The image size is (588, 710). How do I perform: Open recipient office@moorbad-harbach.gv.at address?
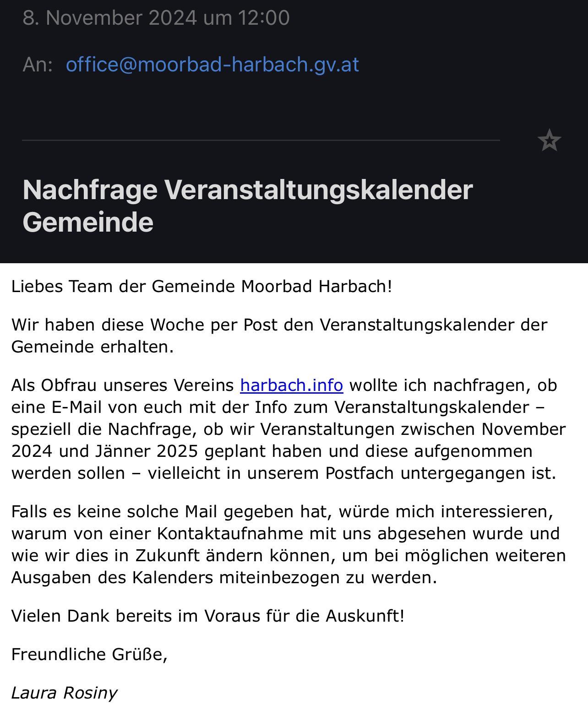(x=212, y=64)
